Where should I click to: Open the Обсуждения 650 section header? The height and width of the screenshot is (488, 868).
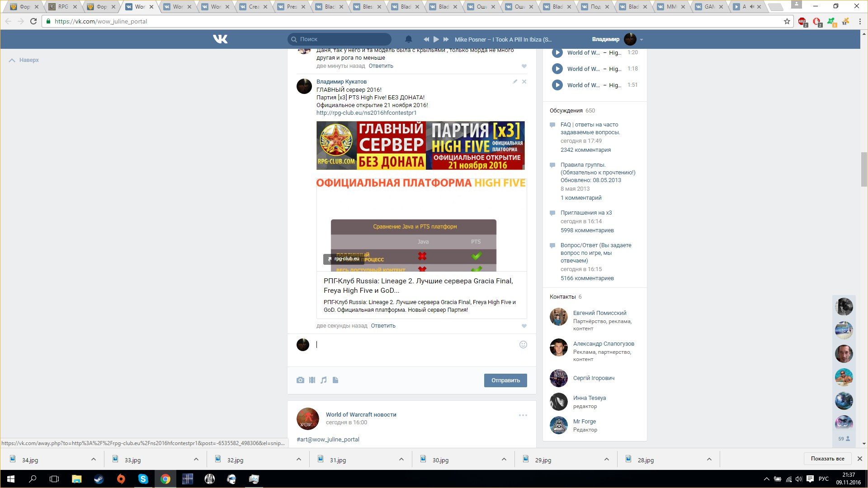[x=572, y=111]
